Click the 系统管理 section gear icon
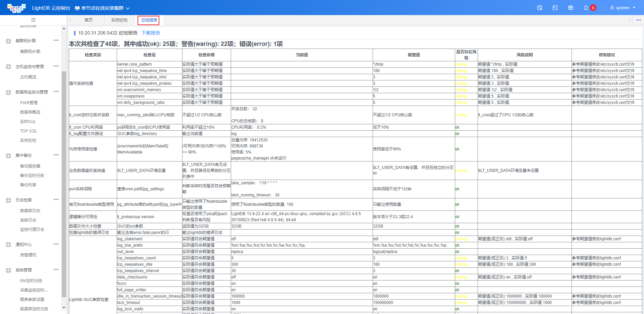The width and height of the screenshot is (644, 314). point(8,270)
